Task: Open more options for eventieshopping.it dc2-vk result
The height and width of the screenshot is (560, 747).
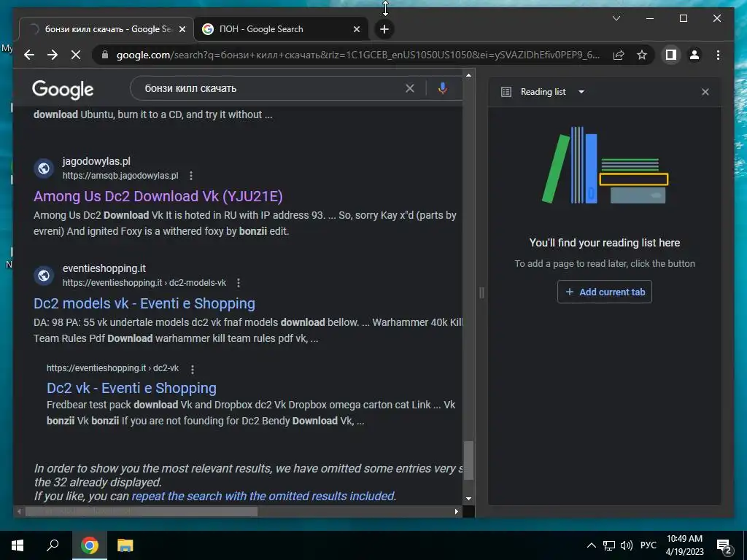Action: pyautogui.click(x=193, y=369)
